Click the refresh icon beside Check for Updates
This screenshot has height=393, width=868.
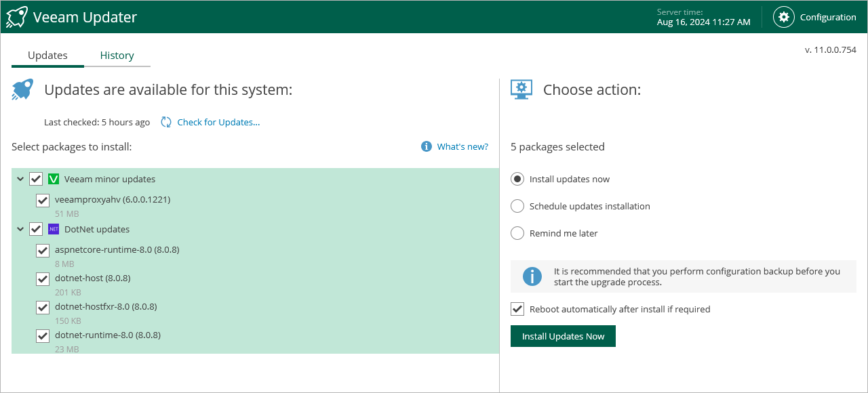pyautogui.click(x=166, y=122)
